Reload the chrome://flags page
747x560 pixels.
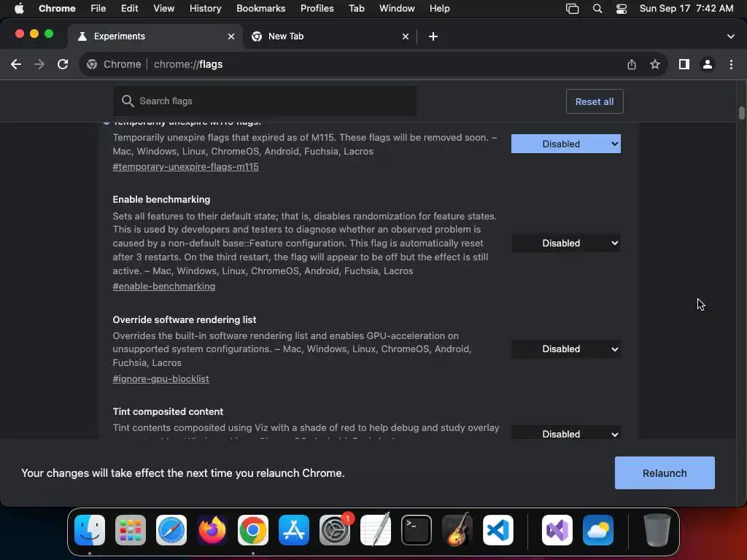[x=63, y=64]
